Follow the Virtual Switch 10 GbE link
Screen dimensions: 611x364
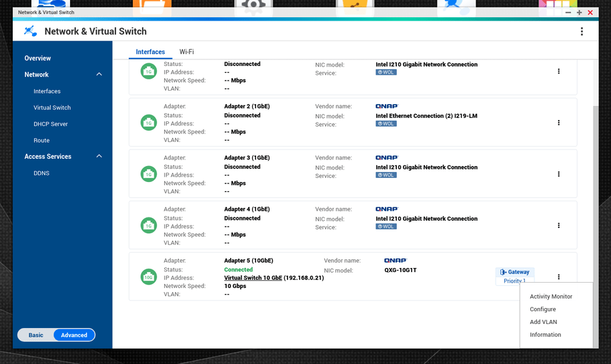tap(253, 278)
